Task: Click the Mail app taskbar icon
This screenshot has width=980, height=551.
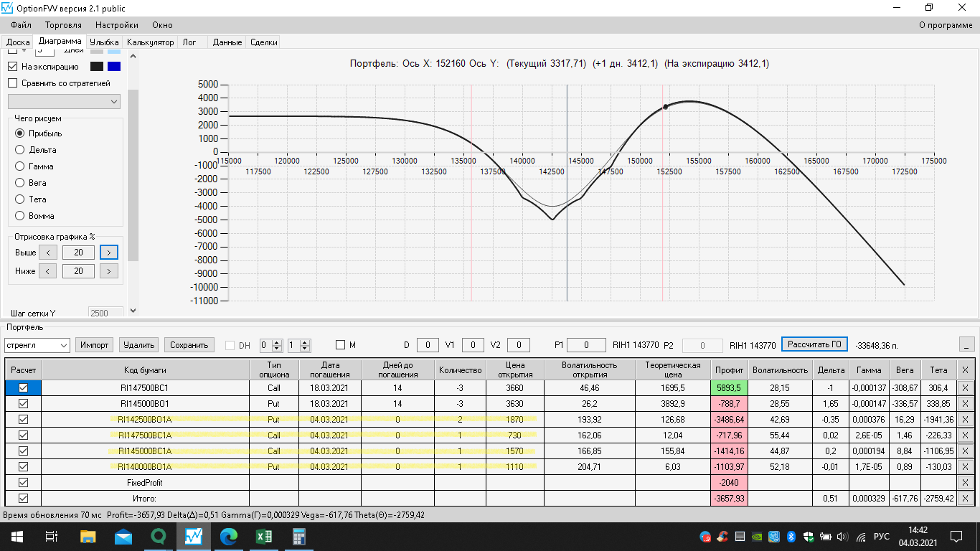Action: click(x=123, y=536)
